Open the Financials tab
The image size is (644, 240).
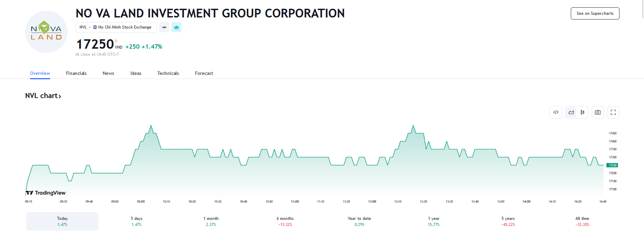[x=76, y=73]
